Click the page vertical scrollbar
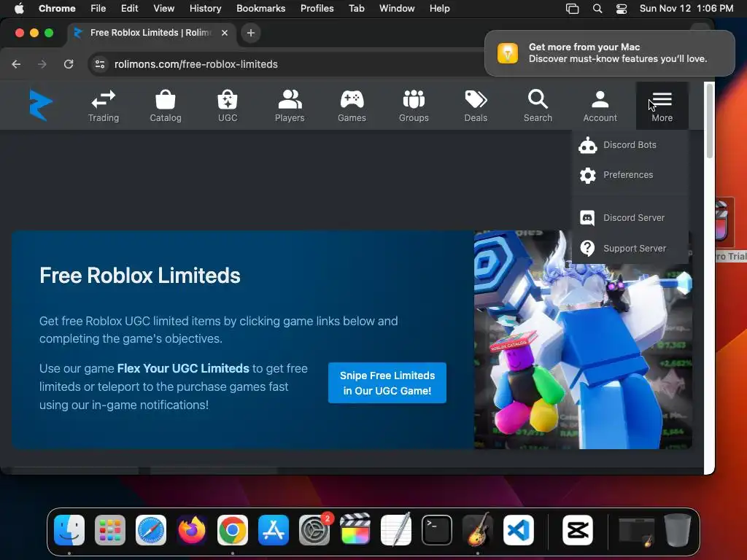This screenshot has height=560, width=747. coord(709,122)
